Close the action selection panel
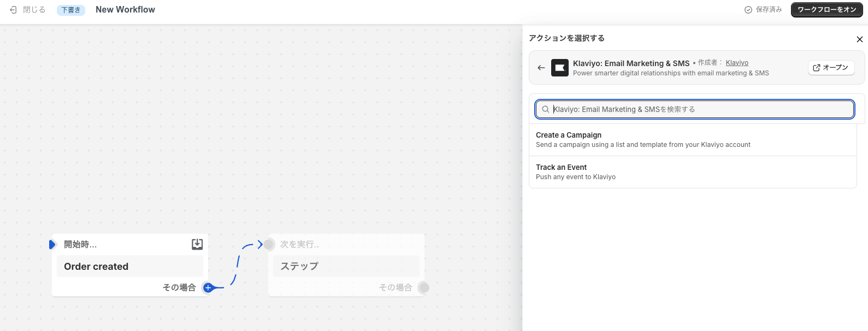868x331 pixels. click(860, 39)
